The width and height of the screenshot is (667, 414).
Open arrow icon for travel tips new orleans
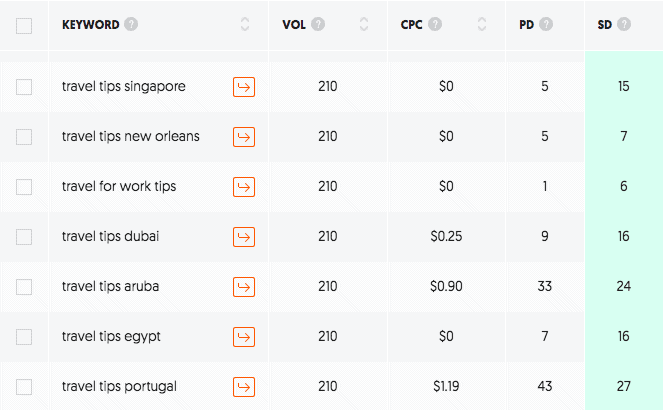click(x=244, y=137)
